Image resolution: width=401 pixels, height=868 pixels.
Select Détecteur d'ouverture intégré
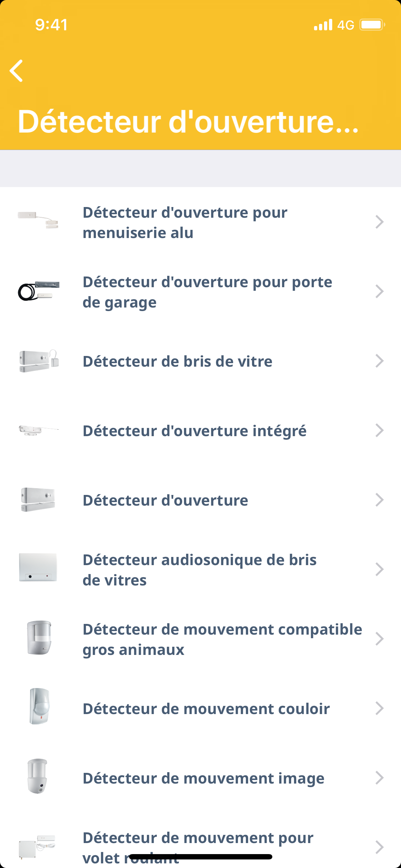pyautogui.click(x=194, y=431)
